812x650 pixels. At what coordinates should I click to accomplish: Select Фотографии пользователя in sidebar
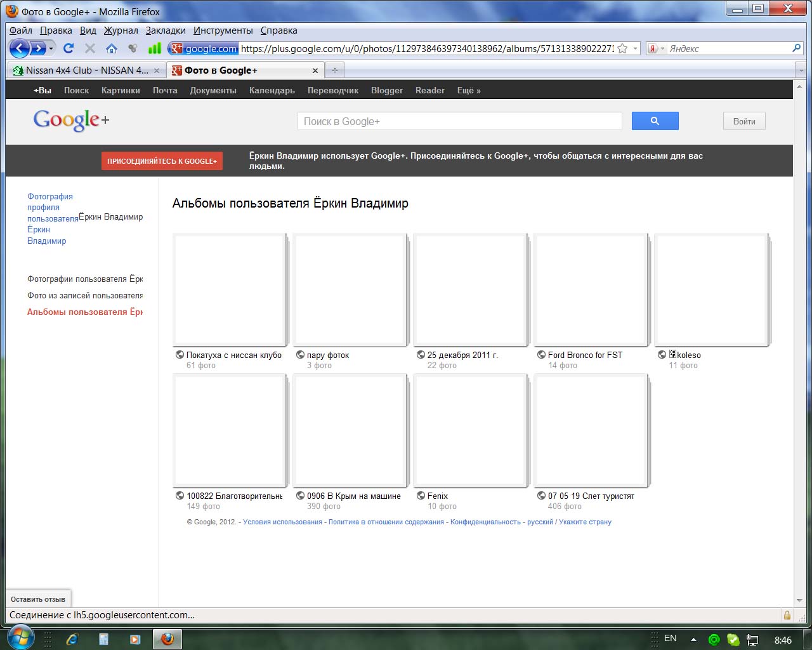click(x=85, y=279)
